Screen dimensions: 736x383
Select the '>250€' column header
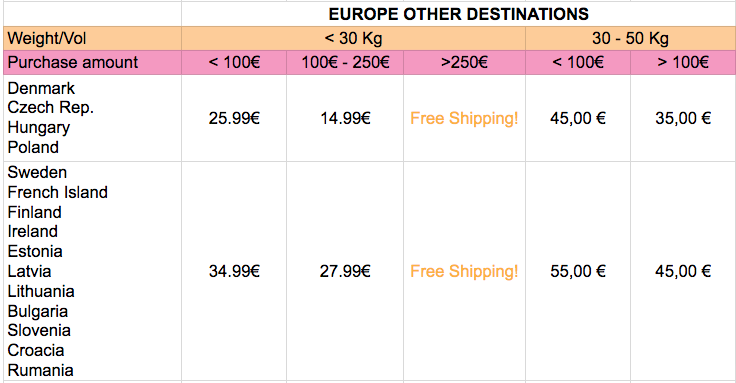coord(464,62)
